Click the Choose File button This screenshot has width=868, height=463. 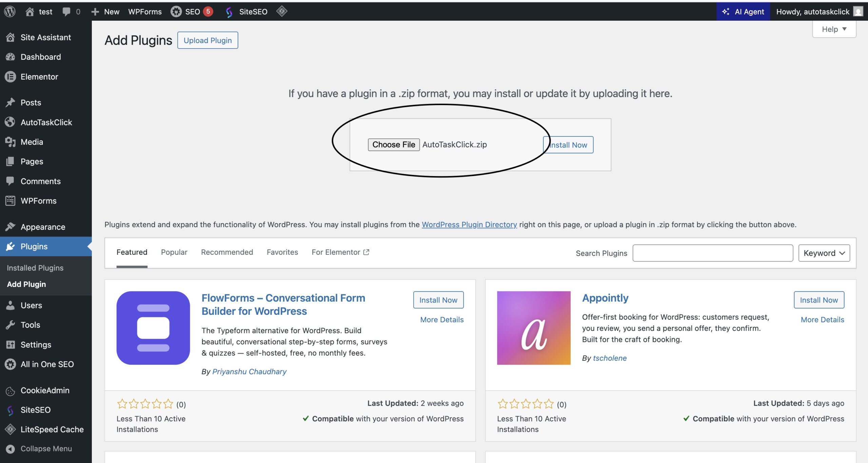pos(394,144)
